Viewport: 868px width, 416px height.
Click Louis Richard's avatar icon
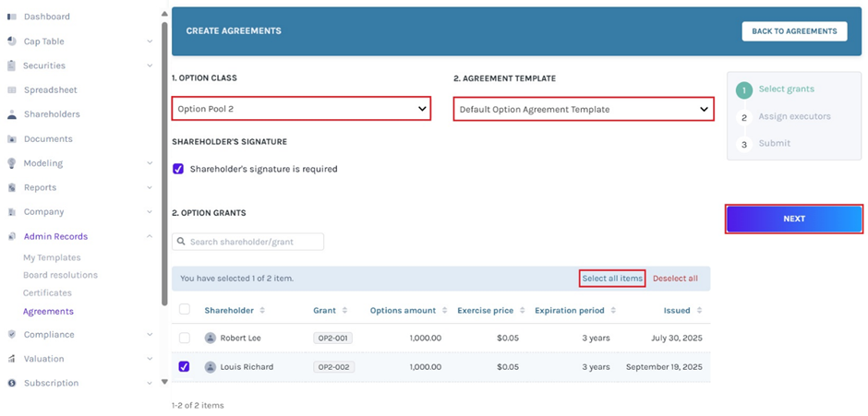click(211, 367)
